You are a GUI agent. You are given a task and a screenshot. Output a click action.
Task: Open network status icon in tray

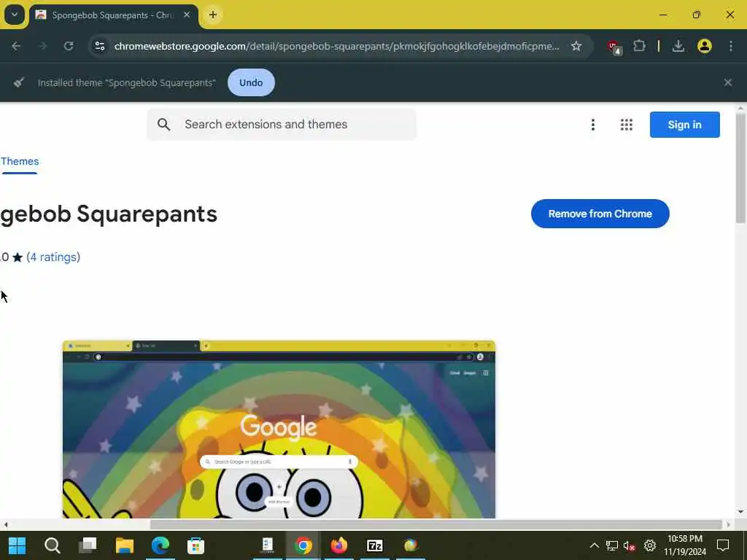pos(612,545)
